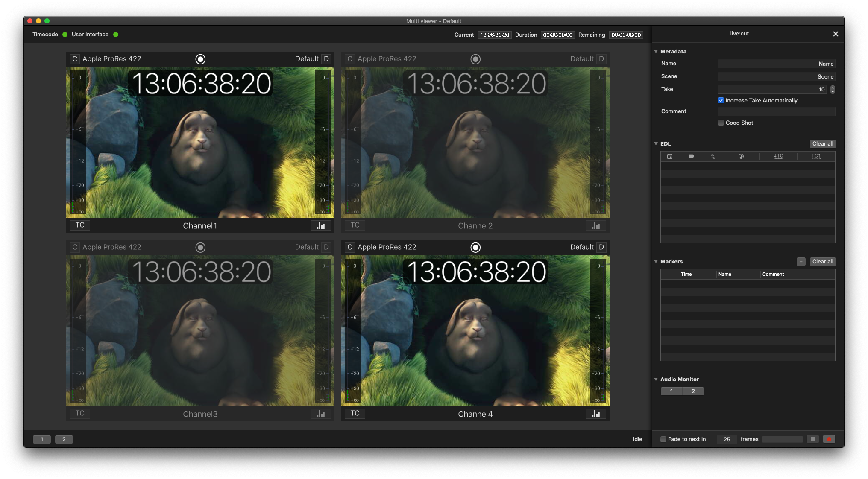
Task: Click the stop button in live:cut
Action: pyautogui.click(x=813, y=439)
